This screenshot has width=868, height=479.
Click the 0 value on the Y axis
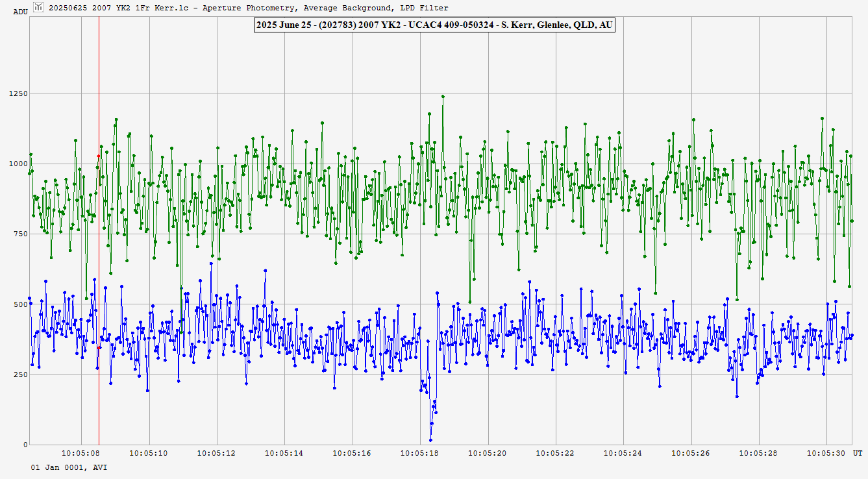25,445
